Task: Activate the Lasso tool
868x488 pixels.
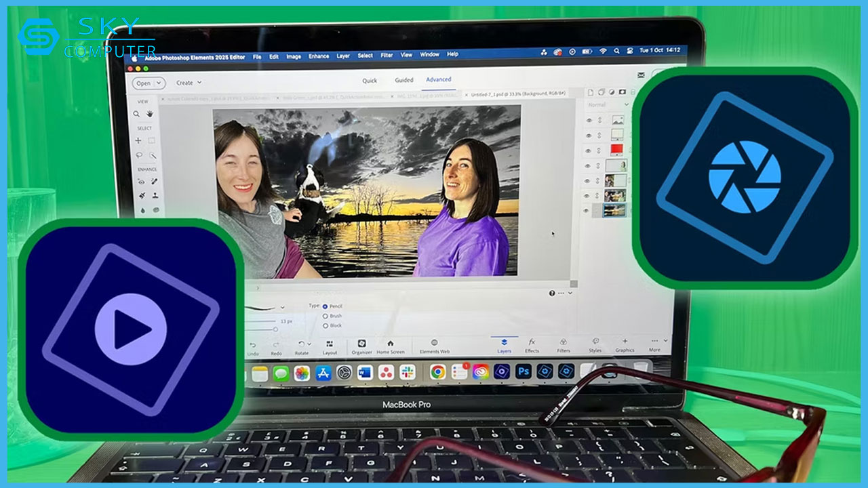Action: (x=139, y=155)
